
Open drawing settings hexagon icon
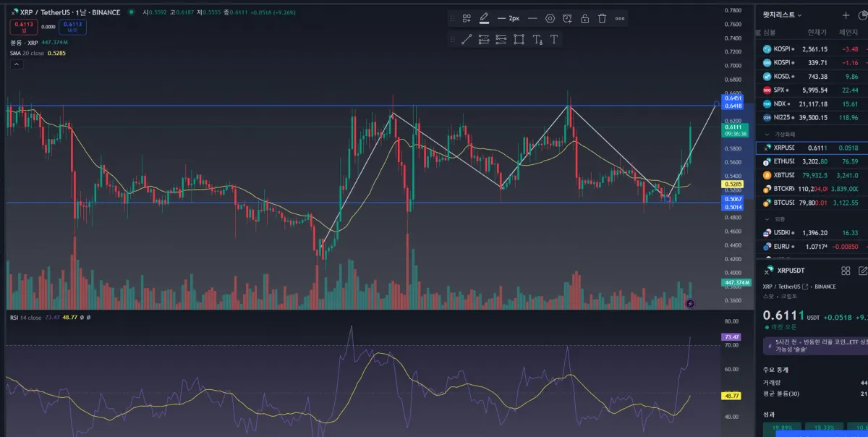(x=550, y=18)
